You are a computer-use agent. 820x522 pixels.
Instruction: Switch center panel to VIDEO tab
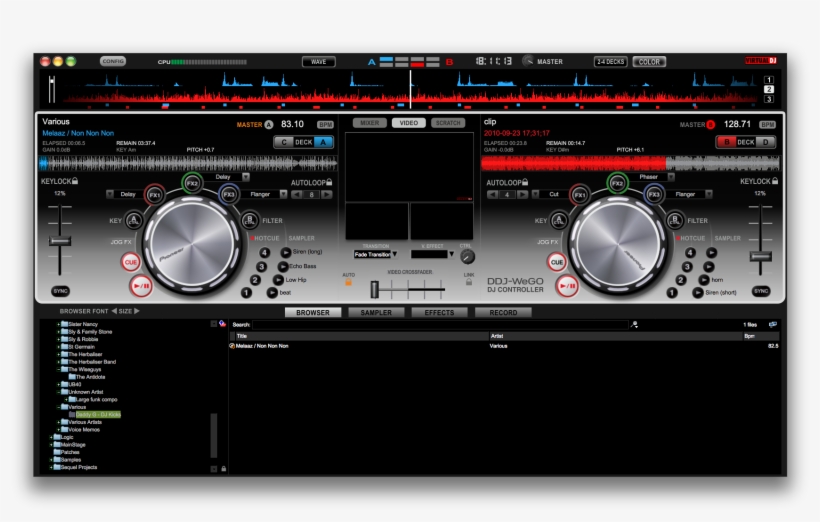coord(408,123)
